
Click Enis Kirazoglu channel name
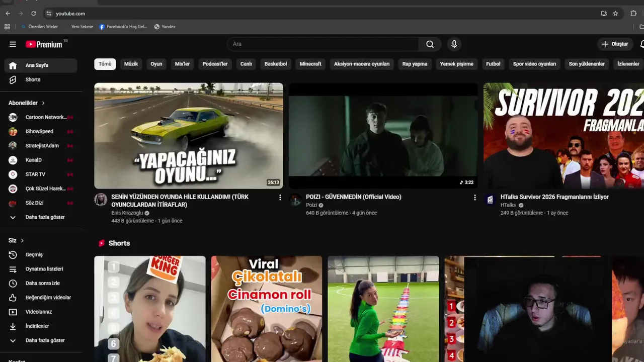[x=127, y=213]
